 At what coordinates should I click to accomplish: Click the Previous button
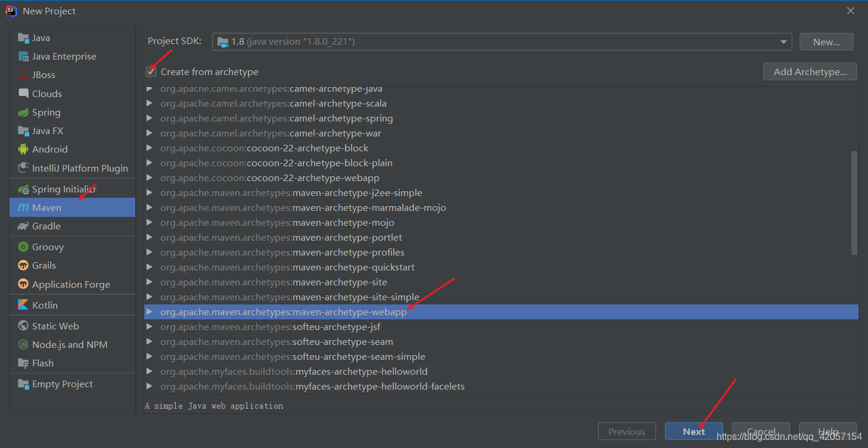point(627,432)
